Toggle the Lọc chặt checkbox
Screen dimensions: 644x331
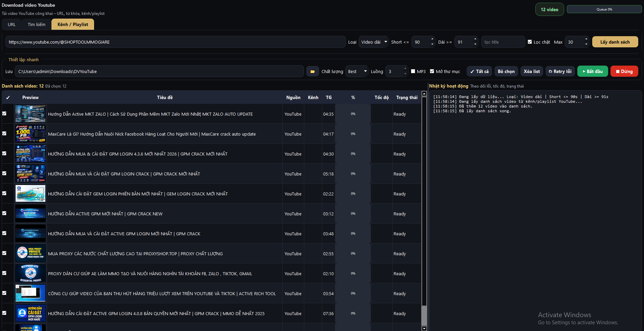tap(530, 42)
